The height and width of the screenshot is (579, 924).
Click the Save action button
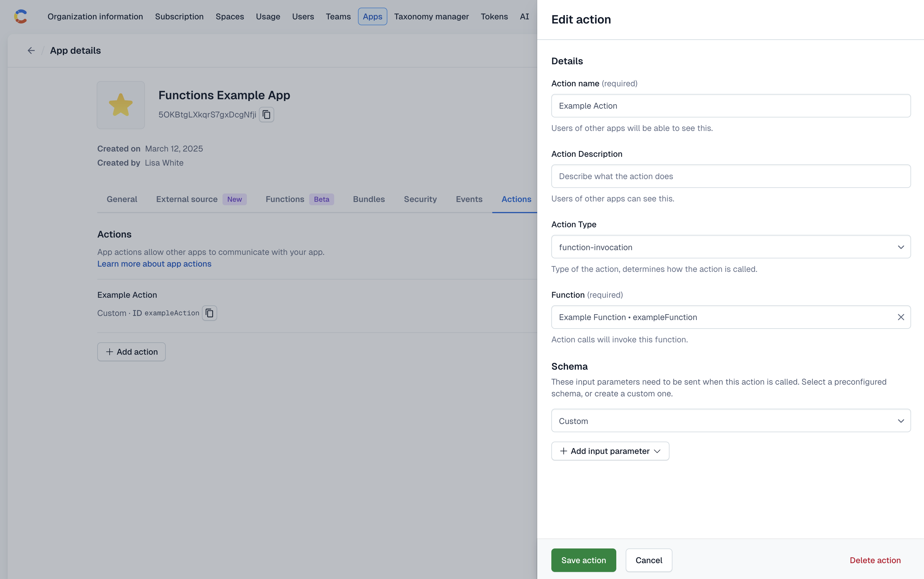[x=583, y=560]
